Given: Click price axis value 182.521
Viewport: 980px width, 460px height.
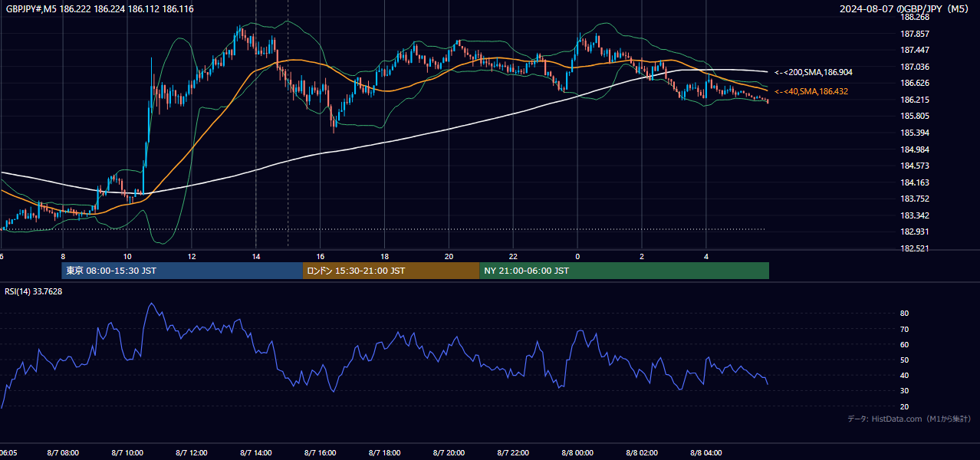Looking at the screenshot, I should coord(915,248).
